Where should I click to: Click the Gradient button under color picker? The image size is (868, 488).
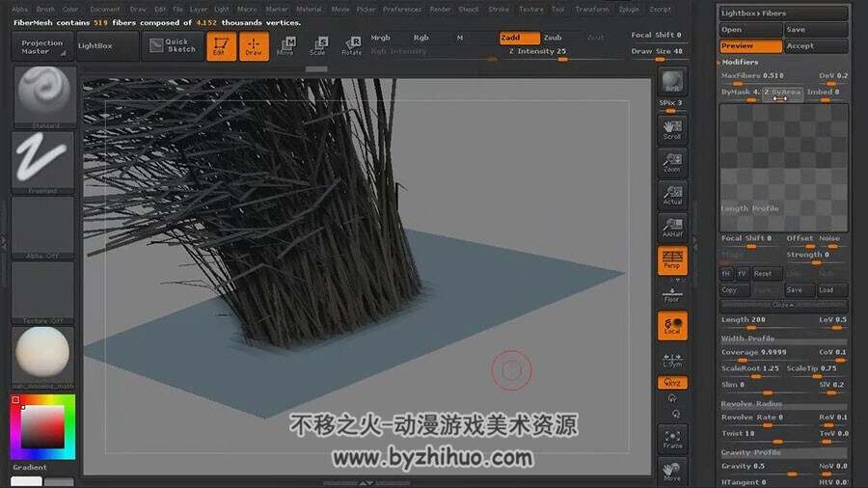point(30,467)
